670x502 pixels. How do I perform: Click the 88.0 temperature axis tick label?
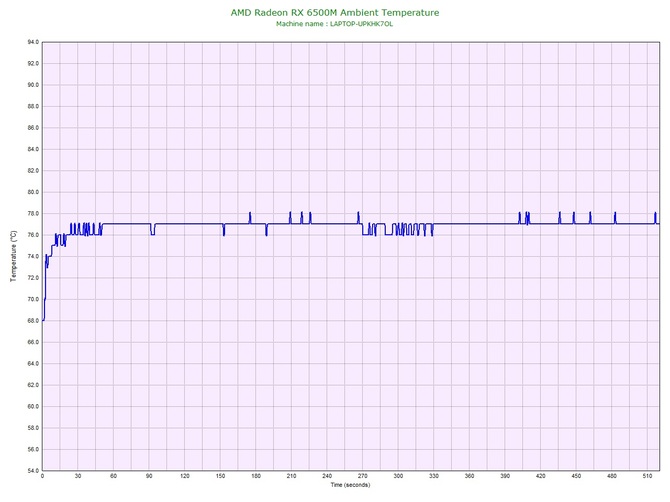33,106
